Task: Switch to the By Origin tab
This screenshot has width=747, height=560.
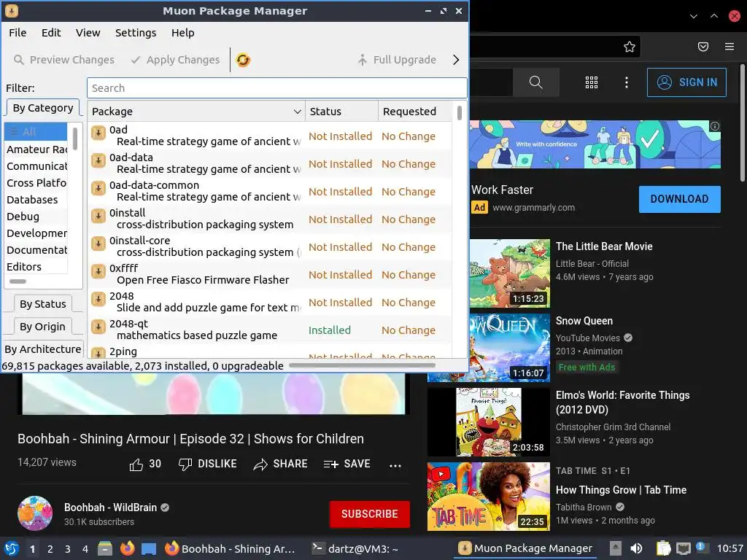Action: (42, 327)
